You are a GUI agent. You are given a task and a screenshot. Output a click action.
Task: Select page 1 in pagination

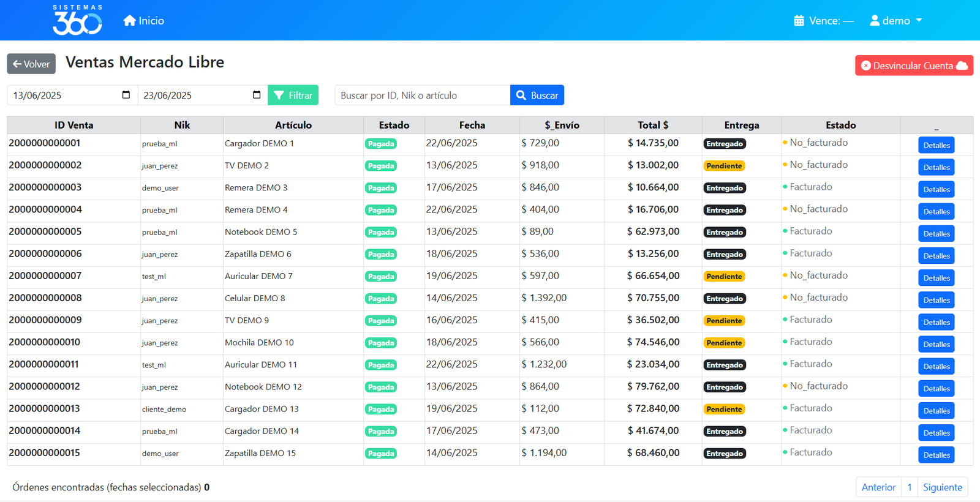click(x=910, y=487)
